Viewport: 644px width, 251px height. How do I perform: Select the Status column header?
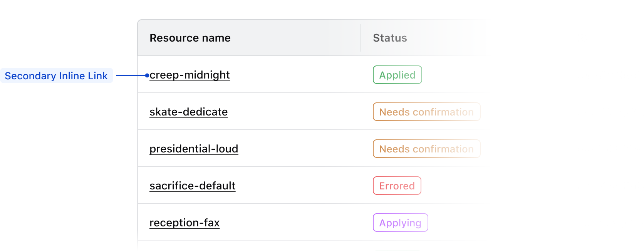pos(389,38)
